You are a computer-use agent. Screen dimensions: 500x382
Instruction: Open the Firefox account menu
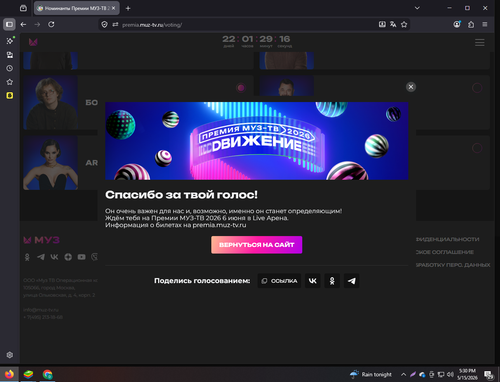(457, 24)
